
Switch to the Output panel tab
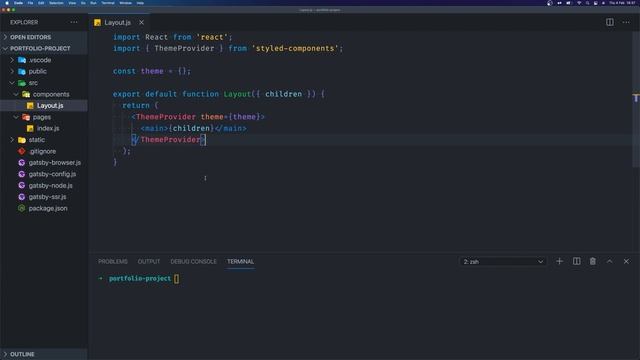point(149,262)
